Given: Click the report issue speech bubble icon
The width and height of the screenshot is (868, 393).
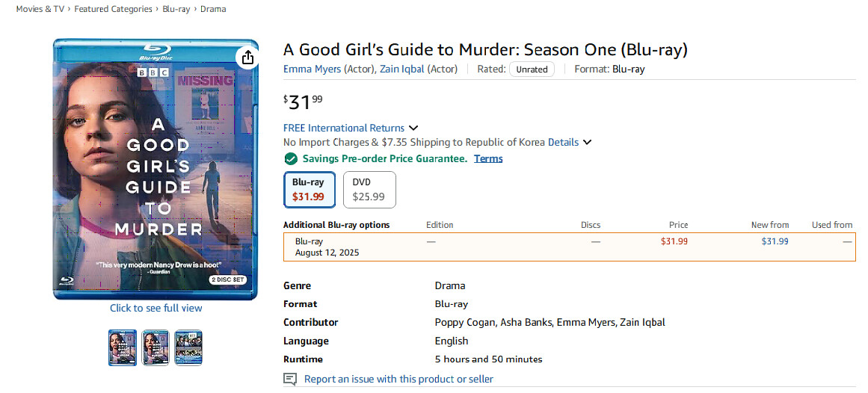Looking at the screenshot, I should (290, 379).
